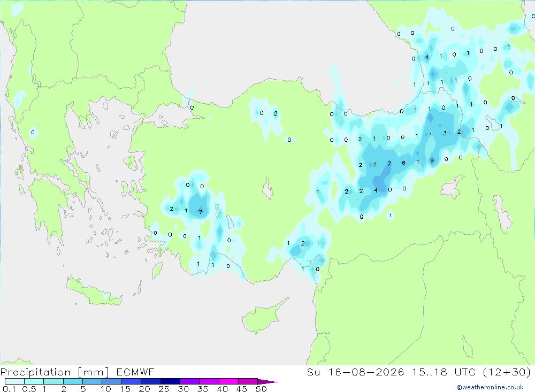
Task: Click the '50' legend scale label
Action: pos(261,389)
